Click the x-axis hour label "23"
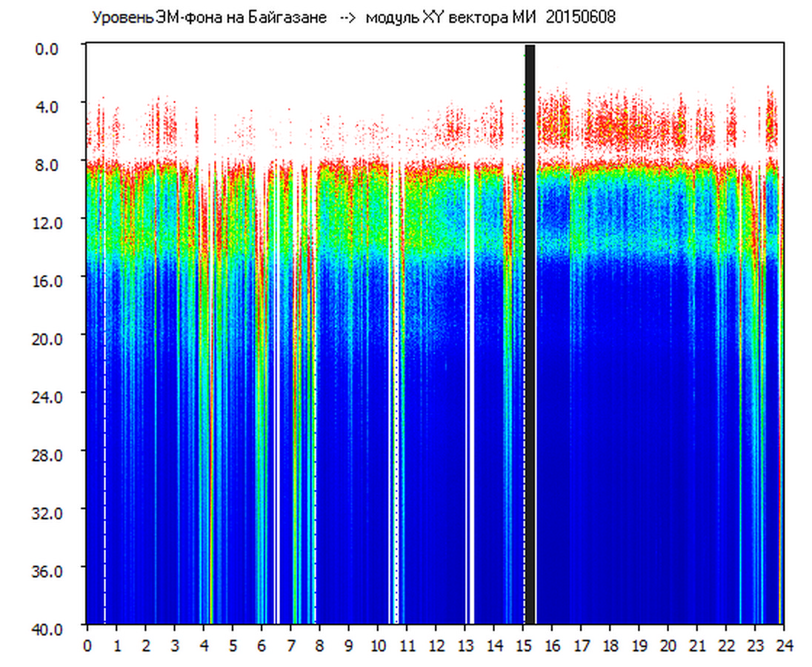Screen dimensions: 812x667 coord(756,646)
